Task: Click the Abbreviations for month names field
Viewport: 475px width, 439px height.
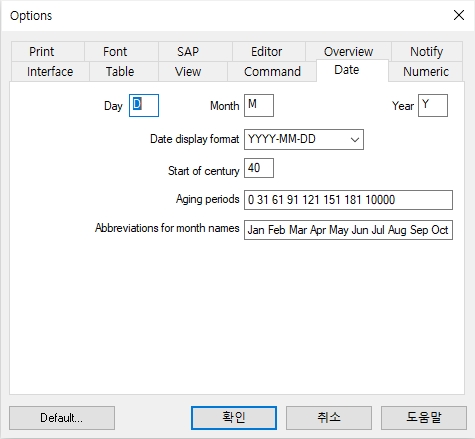Action: 348,230
